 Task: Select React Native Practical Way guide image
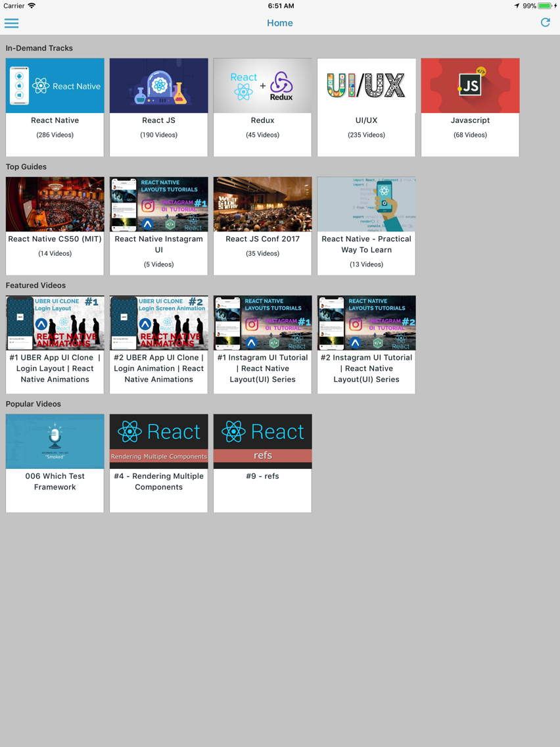(x=366, y=205)
